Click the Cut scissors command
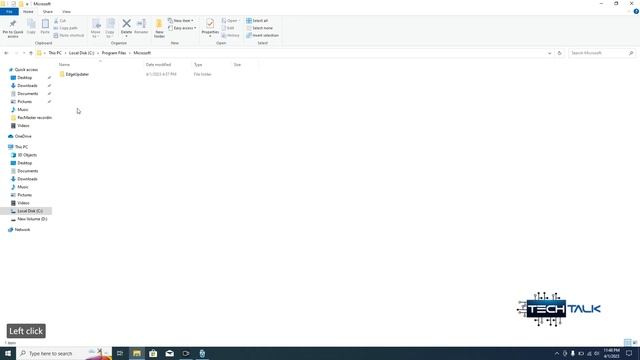Viewport: 640px width, 360px height. pos(60,20)
